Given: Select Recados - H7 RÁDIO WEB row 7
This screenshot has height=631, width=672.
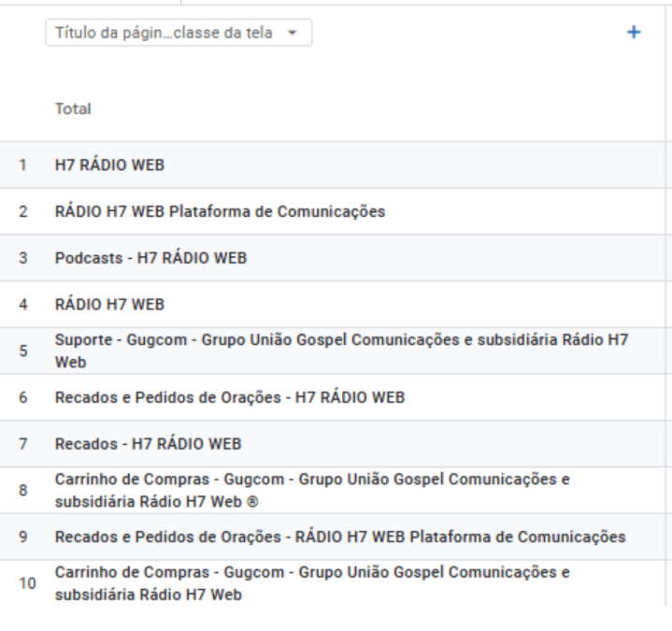Looking at the screenshot, I should [x=333, y=444].
